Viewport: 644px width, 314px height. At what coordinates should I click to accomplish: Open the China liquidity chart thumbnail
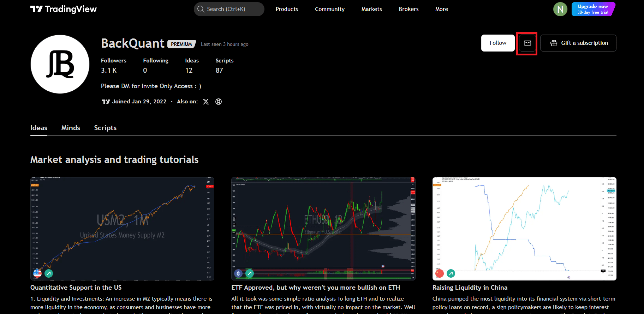(524, 229)
